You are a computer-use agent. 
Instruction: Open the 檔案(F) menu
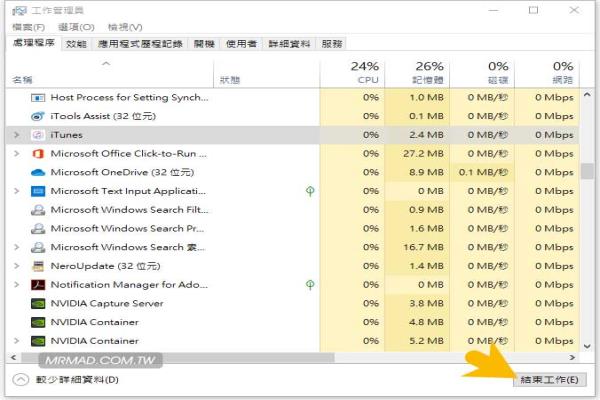tap(28, 27)
